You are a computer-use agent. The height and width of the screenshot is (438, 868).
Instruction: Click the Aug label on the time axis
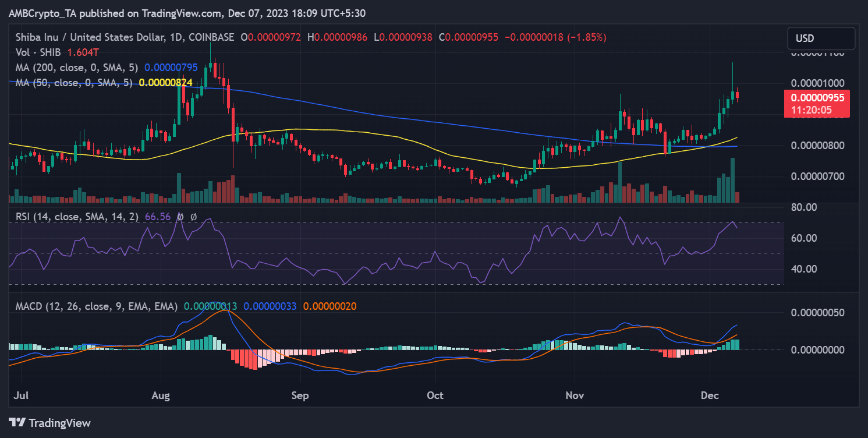pos(161,395)
